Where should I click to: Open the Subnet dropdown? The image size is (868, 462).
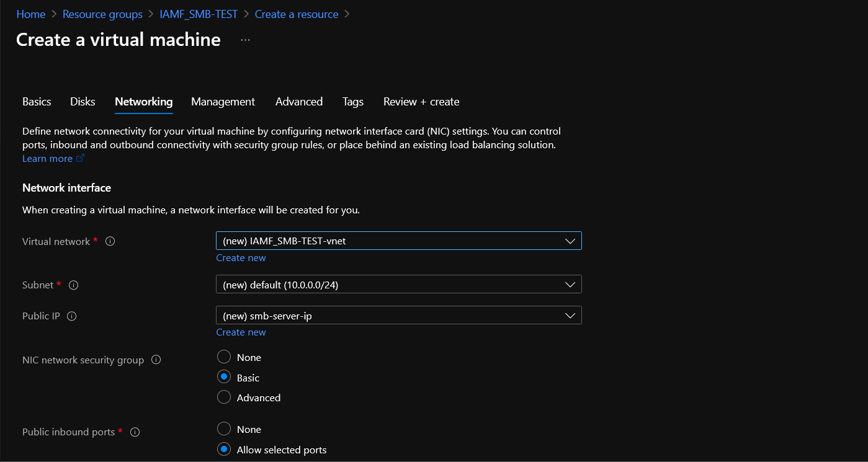[x=398, y=285]
